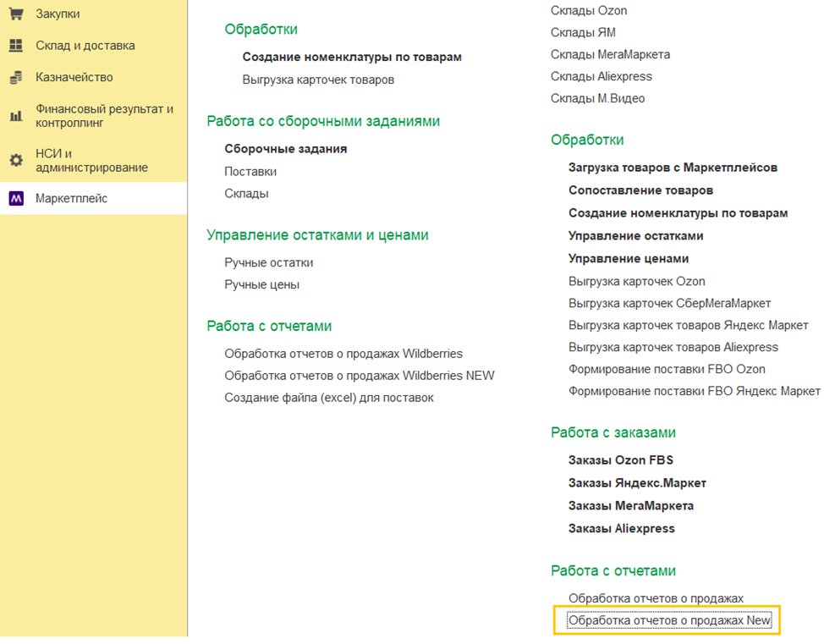The height and width of the screenshot is (644, 824).
Task: Go to Склады ЯМ
Action: [584, 33]
